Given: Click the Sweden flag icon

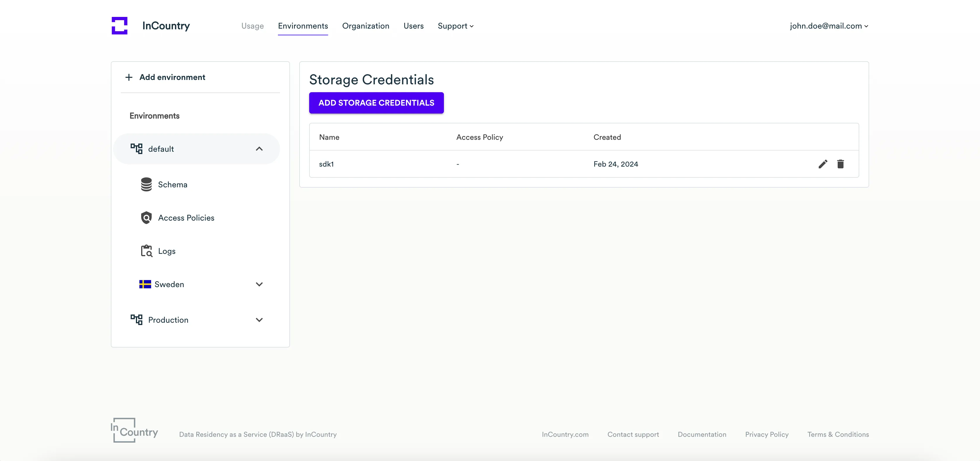Looking at the screenshot, I should (x=145, y=284).
